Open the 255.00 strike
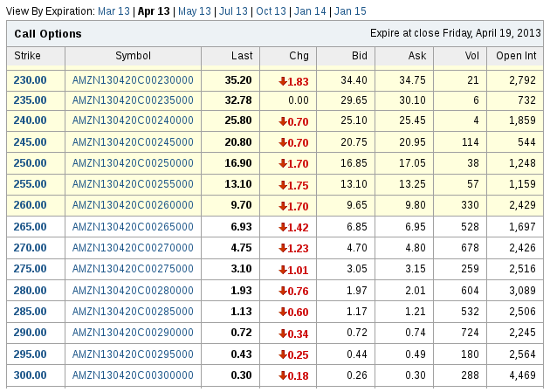Viewport: 550px width, 392px height. tap(30, 184)
